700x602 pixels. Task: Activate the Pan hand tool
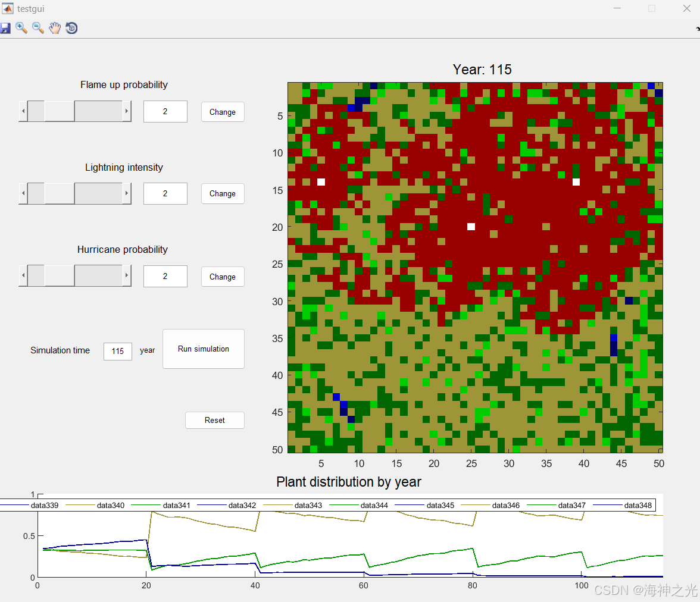(55, 28)
